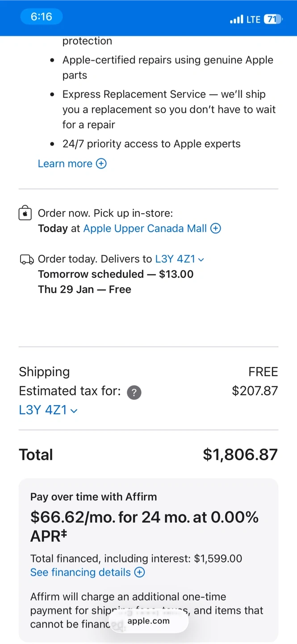Viewport: 297px width, 644px height.
Task: Open the L3Y 4Z1 selector under Estimated tax
Action: [x=42, y=410]
